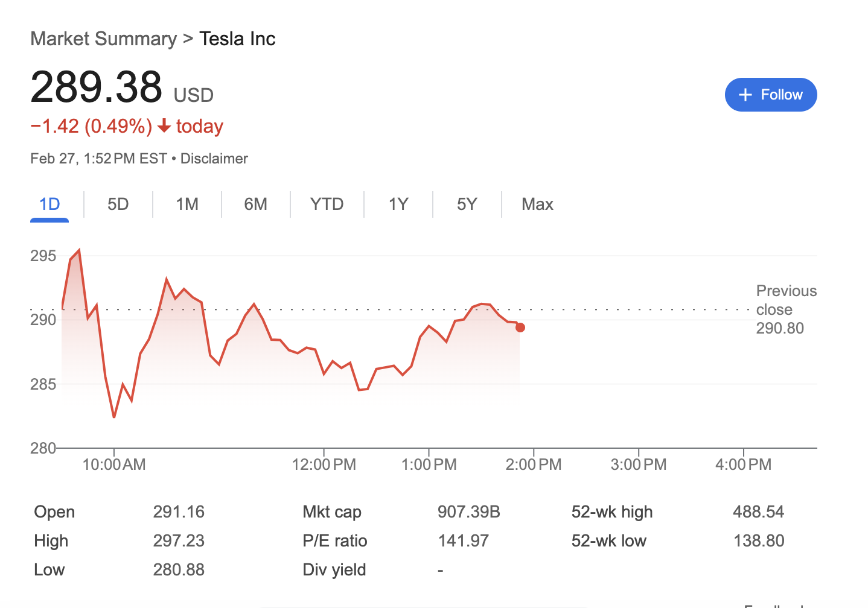Click the red current price dot on chart
Screen dimensions: 868x608
[x=520, y=328]
